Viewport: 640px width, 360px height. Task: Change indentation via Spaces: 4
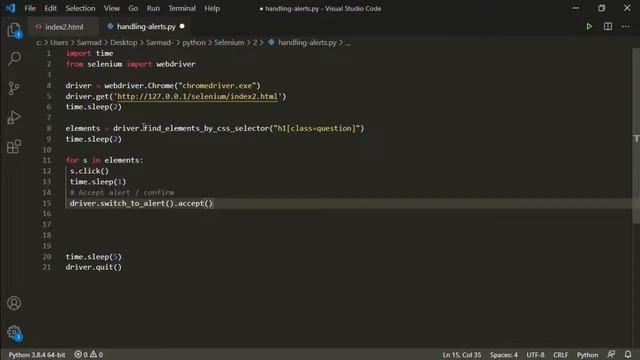click(504, 355)
